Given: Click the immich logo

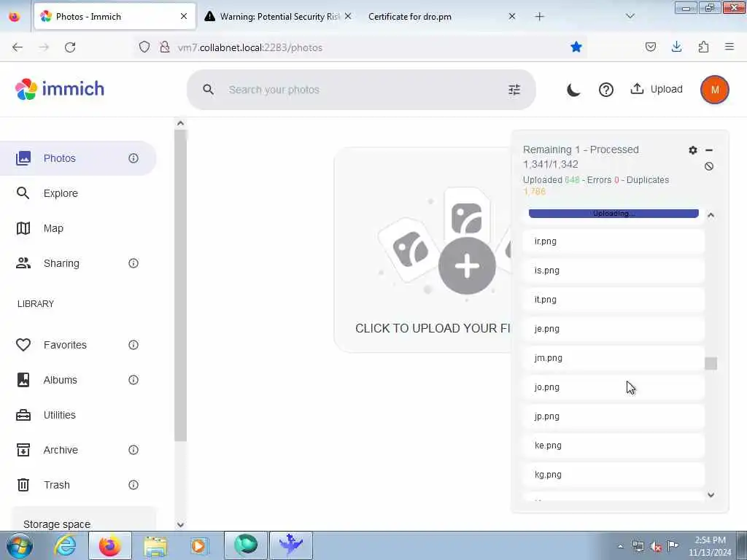Looking at the screenshot, I should [x=60, y=89].
